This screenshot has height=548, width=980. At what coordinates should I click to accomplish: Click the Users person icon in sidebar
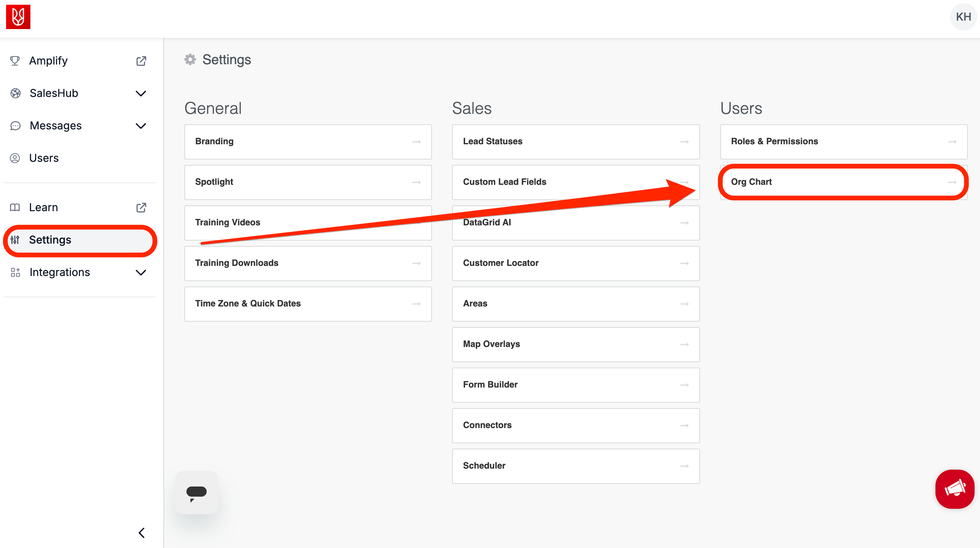tap(15, 158)
